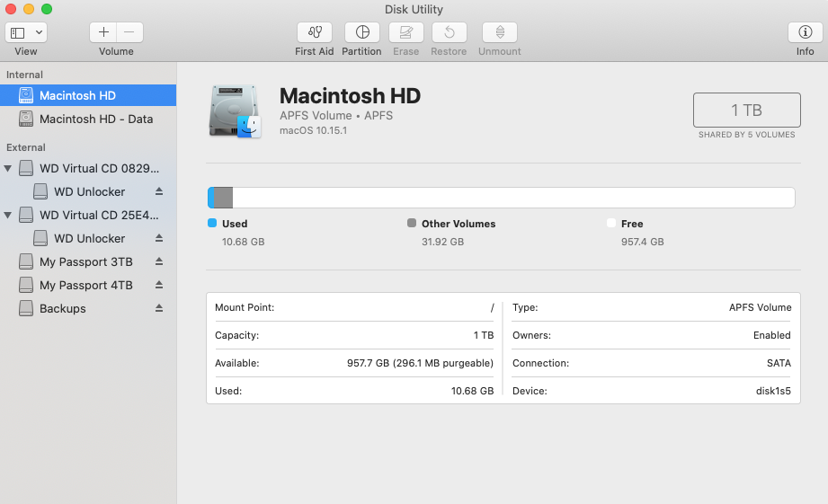Click the Disk Utility window title
Screen dimensions: 828x504
414,9
